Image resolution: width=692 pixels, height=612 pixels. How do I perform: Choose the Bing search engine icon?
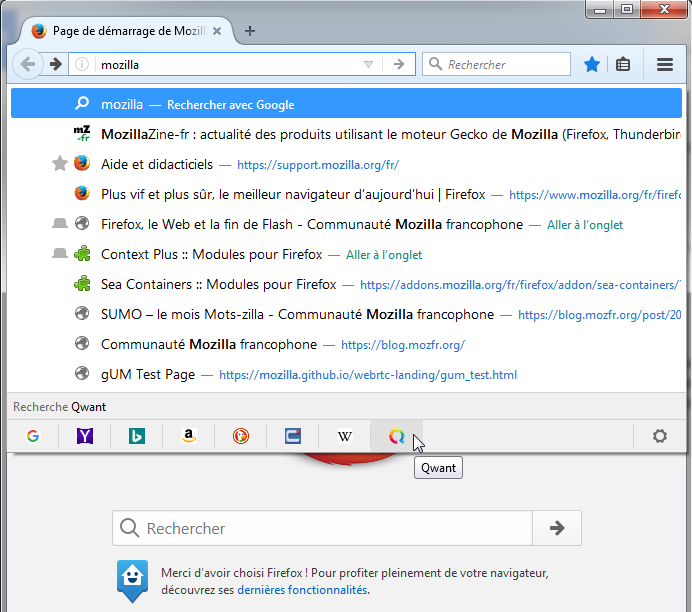[137, 436]
